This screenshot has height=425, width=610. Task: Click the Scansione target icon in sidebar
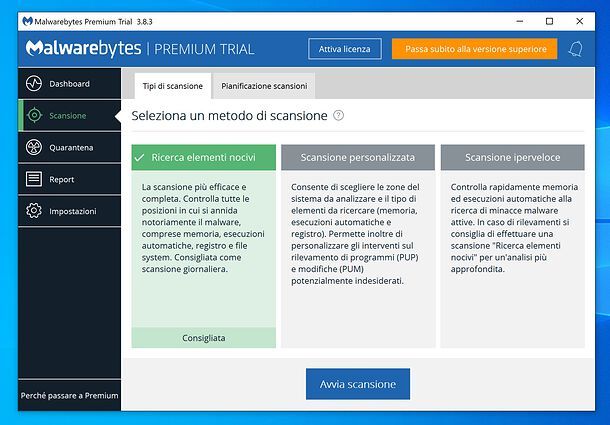pyautogui.click(x=34, y=115)
